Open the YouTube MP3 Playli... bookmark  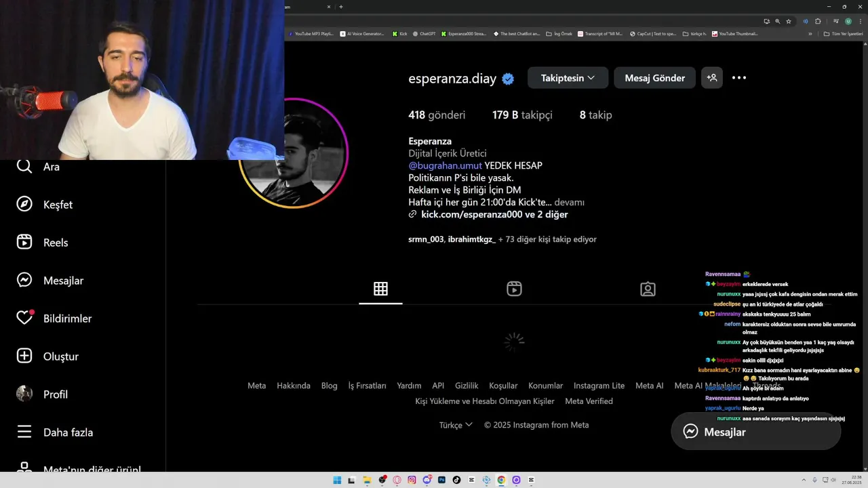pos(312,33)
